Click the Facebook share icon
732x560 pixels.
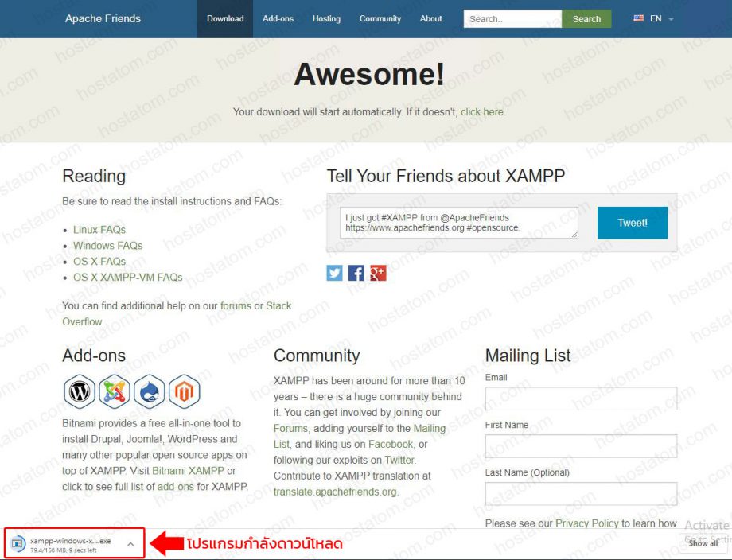click(x=356, y=273)
